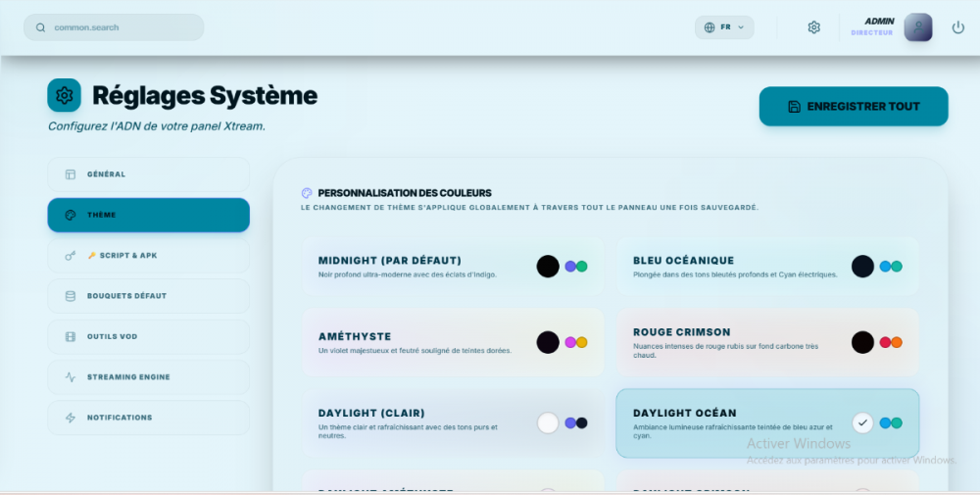Viewport: 980px width, 495px height.
Task: Focus the common.search input field
Action: tap(122, 27)
